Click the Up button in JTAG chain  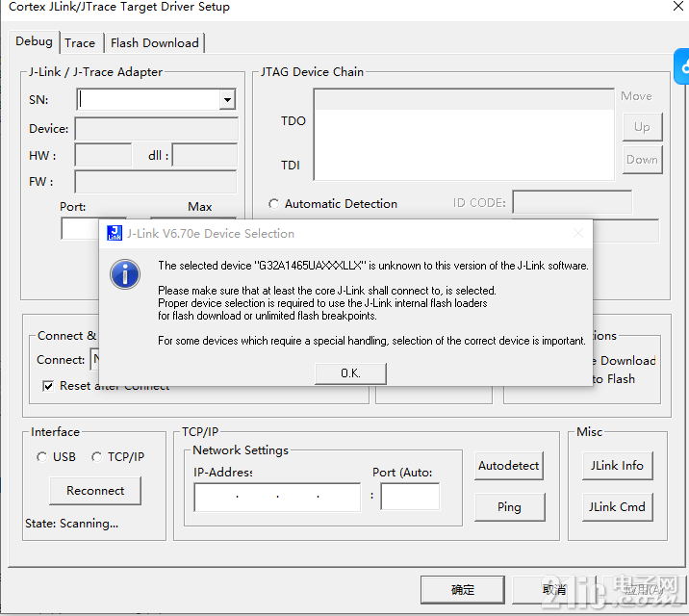coord(642,127)
